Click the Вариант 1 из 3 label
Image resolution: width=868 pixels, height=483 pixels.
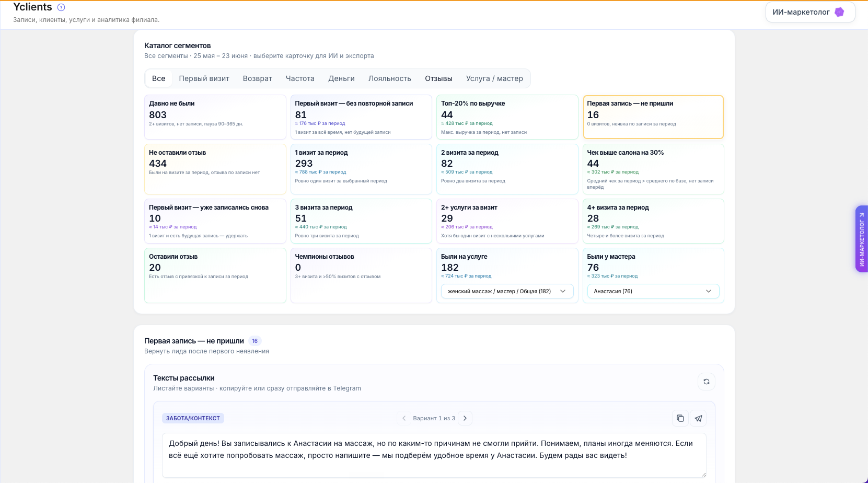[434, 418]
